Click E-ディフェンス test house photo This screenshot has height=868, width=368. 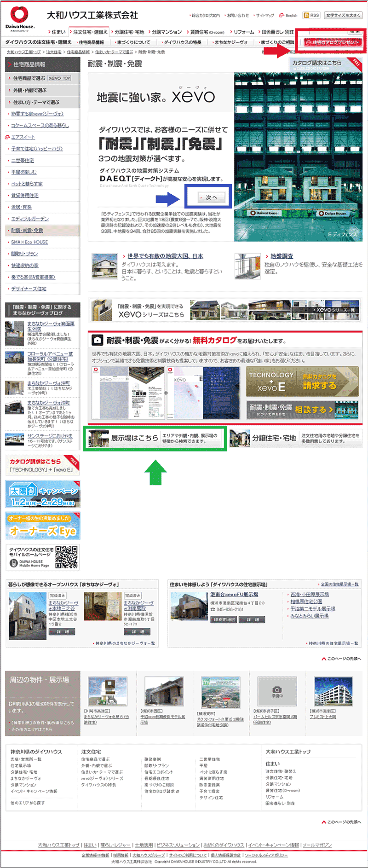298,157
